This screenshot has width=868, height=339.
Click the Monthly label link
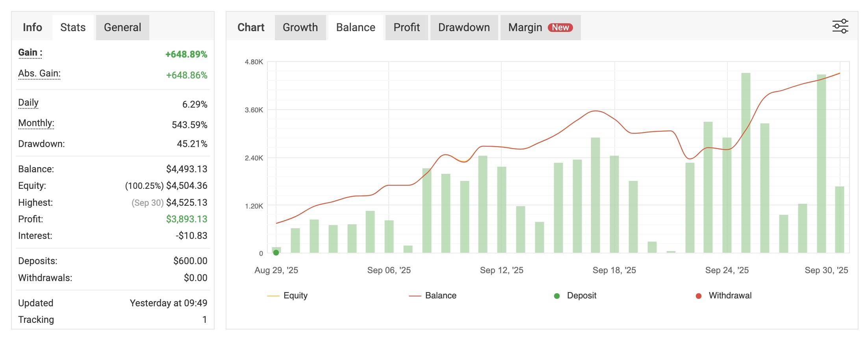[36, 123]
